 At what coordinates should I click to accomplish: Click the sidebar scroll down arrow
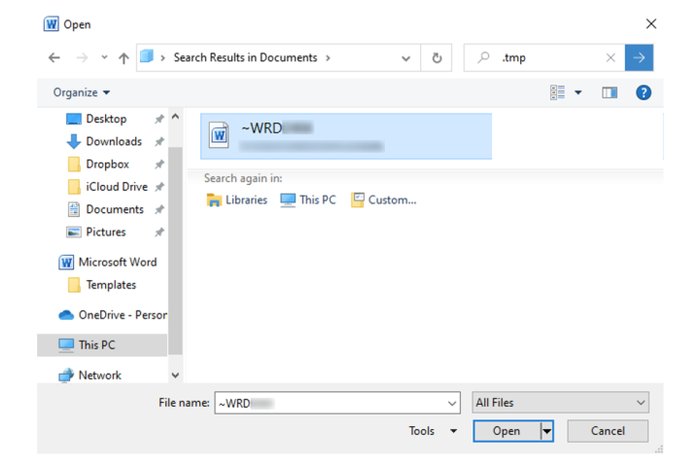coord(176,375)
